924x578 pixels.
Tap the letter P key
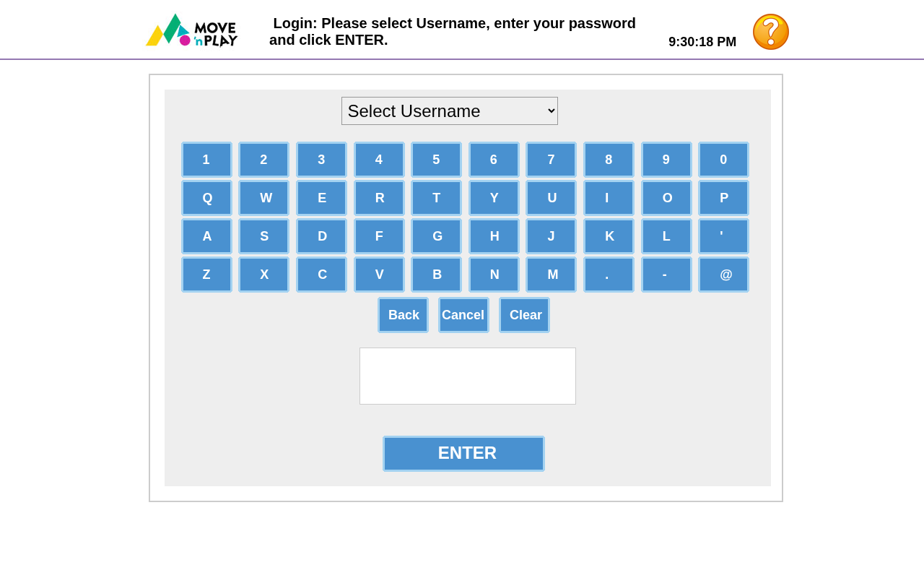[x=723, y=198]
